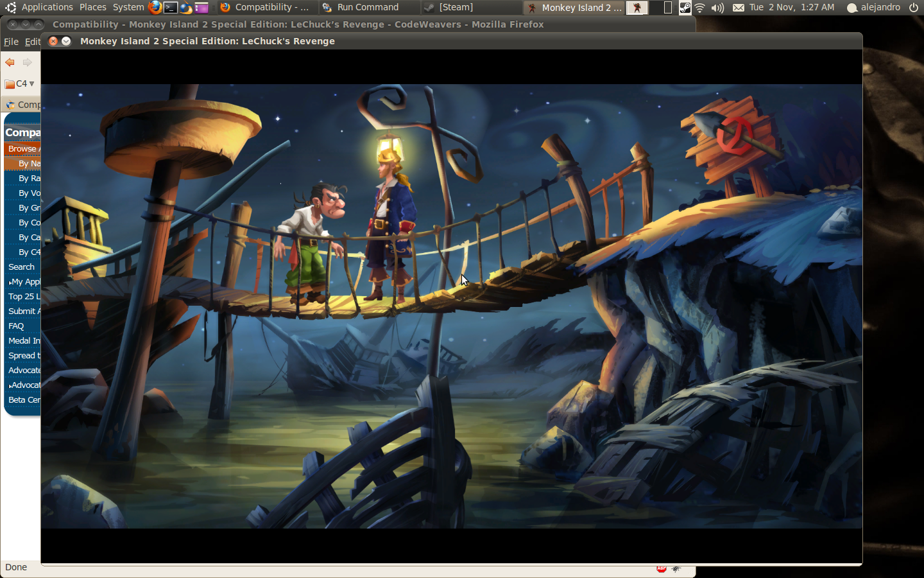This screenshot has height=578, width=924.
Task: Click the game window's round menu arrow button
Action: (66, 41)
